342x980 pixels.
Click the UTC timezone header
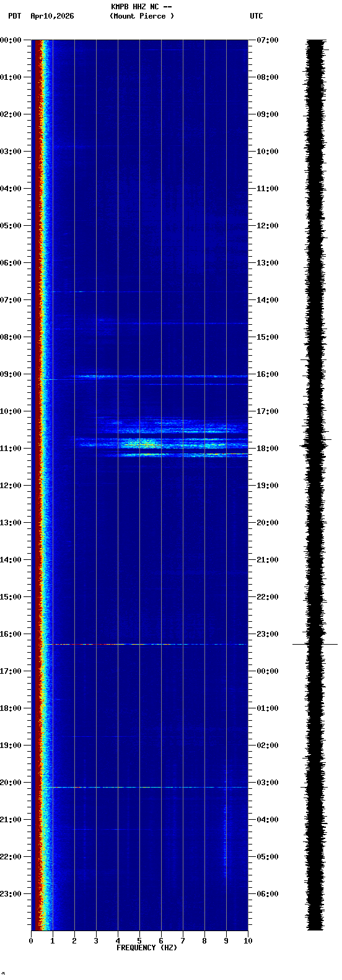[x=256, y=16]
